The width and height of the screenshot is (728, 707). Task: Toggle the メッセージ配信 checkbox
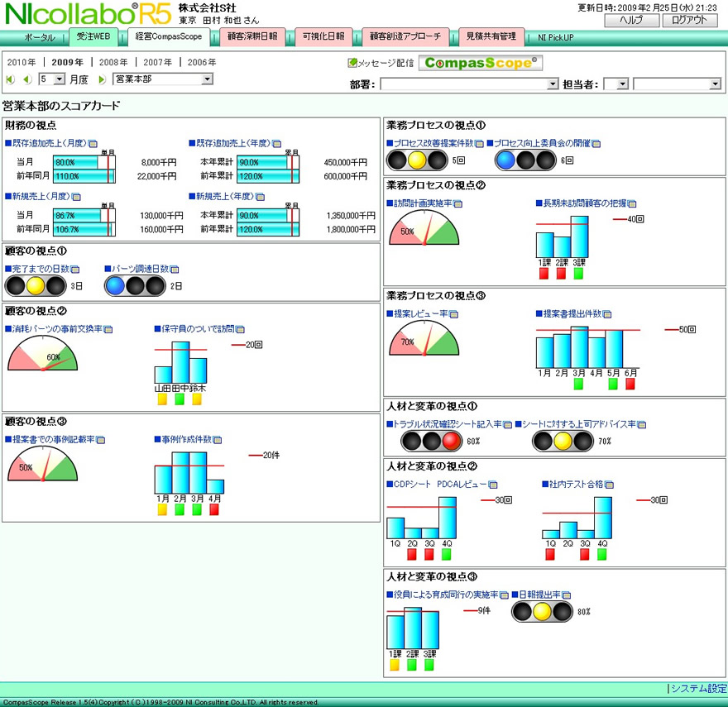coord(353,63)
